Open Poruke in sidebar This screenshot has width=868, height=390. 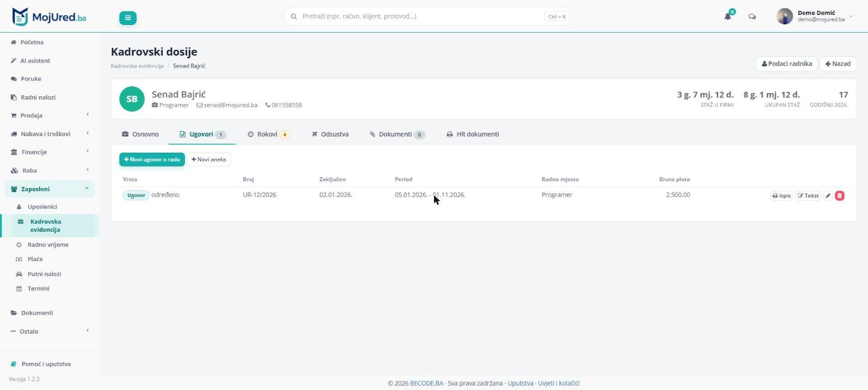pos(30,79)
